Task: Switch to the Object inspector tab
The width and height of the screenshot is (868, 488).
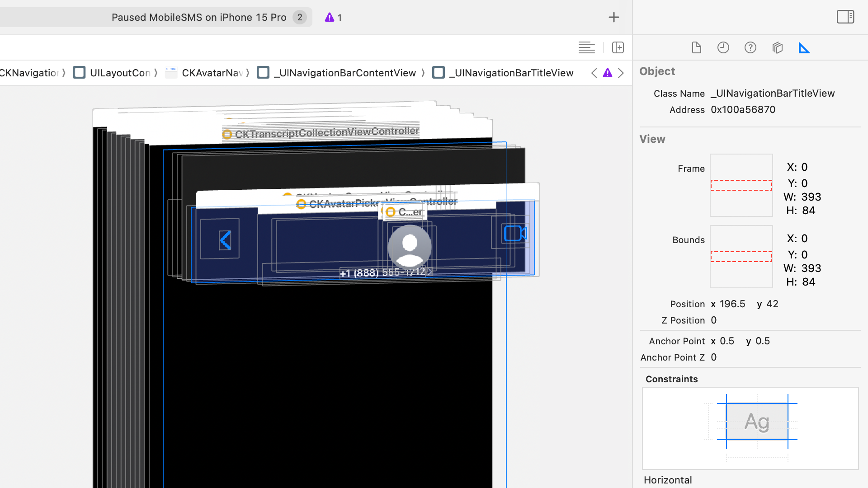Action: click(778, 47)
